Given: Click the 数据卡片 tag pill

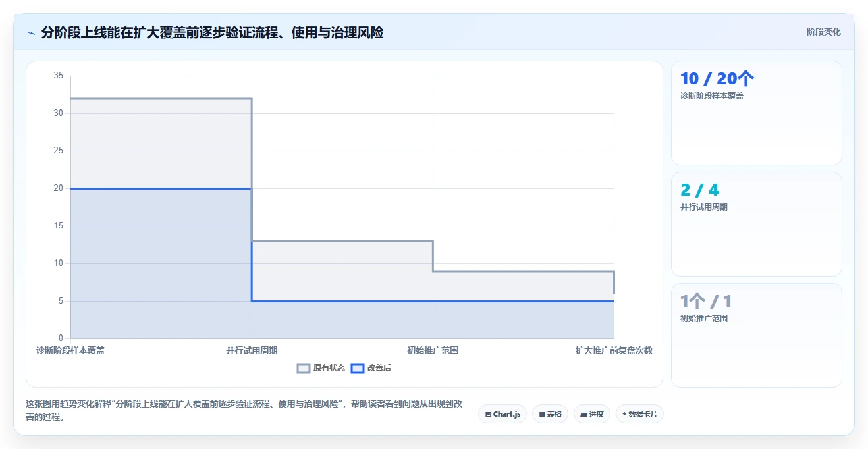Looking at the screenshot, I should pos(639,414).
